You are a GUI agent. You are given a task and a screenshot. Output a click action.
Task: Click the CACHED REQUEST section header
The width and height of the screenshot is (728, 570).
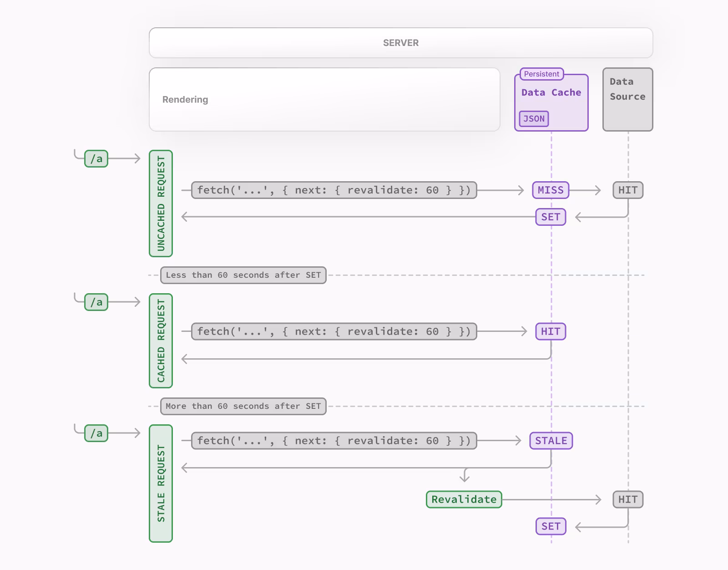(161, 340)
